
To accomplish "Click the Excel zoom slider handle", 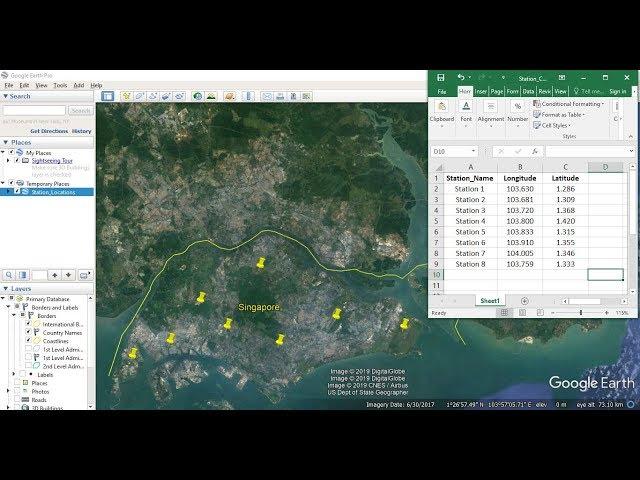I will click(581, 313).
